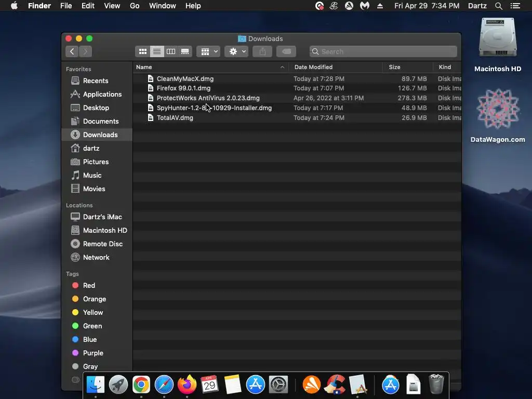This screenshot has width=532, height=399.
Task: Launch Safari from the Dock
Action: tap(164, 384)
